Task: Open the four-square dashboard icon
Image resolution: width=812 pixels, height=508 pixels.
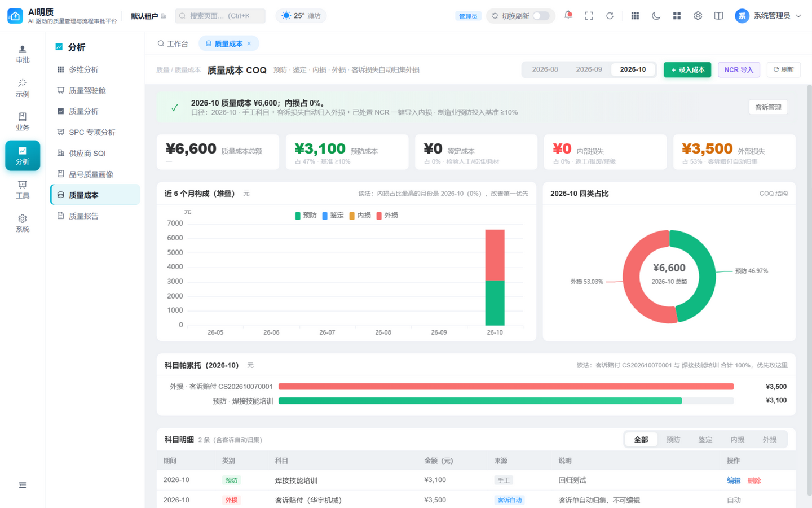Action: (x=677, y=16)
